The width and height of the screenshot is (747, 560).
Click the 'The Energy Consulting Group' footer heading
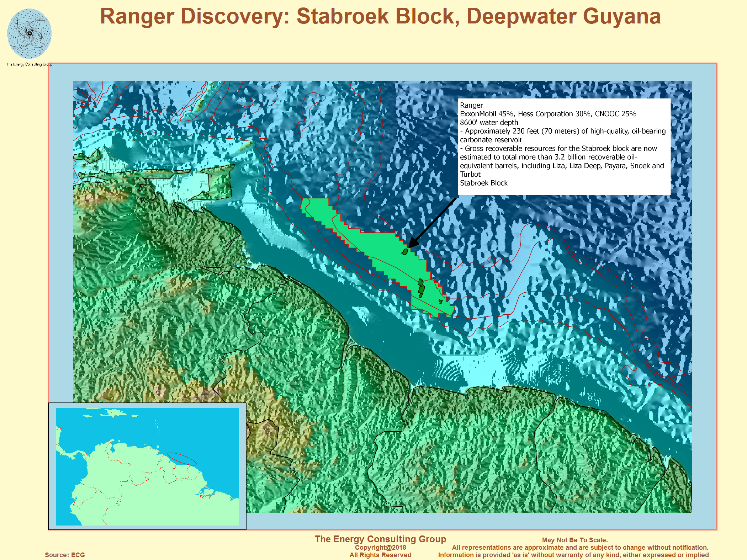(380, 539)
